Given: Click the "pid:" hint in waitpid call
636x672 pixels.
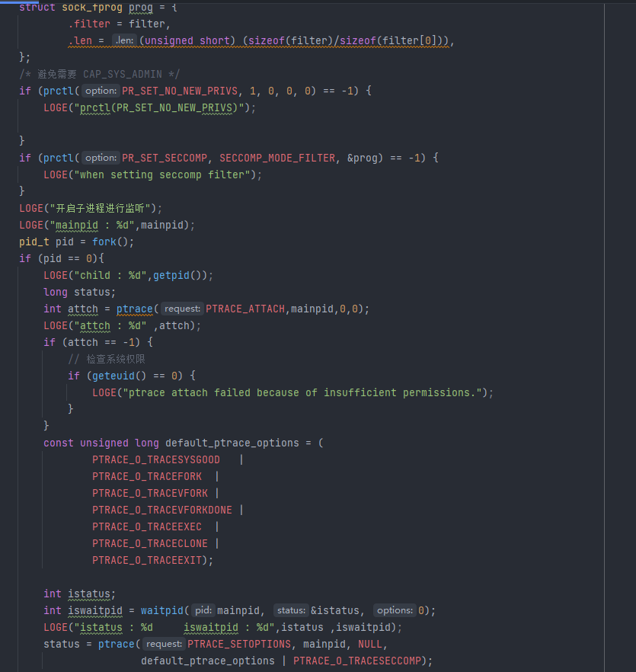Looking at the screenshot, I should 203,611.
